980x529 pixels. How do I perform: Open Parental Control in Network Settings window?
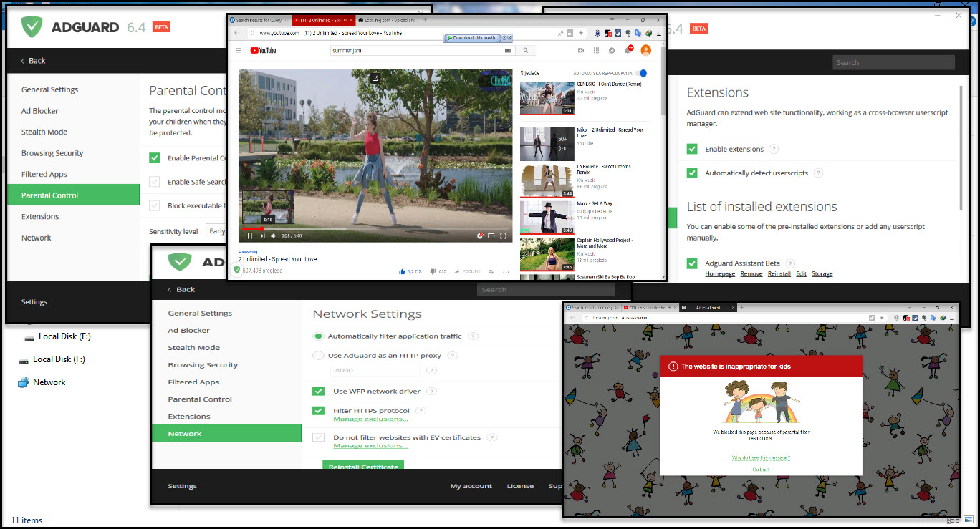tap(200, 399)
